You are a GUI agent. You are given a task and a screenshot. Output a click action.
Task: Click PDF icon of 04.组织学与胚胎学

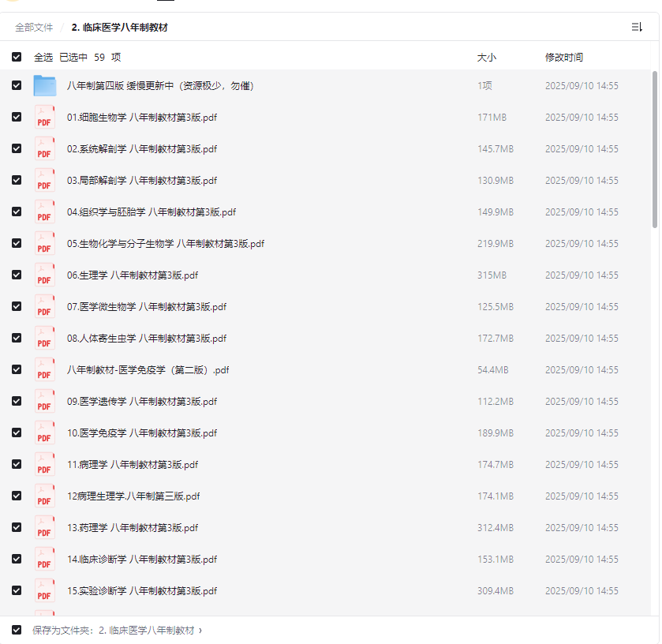point(45,212)
